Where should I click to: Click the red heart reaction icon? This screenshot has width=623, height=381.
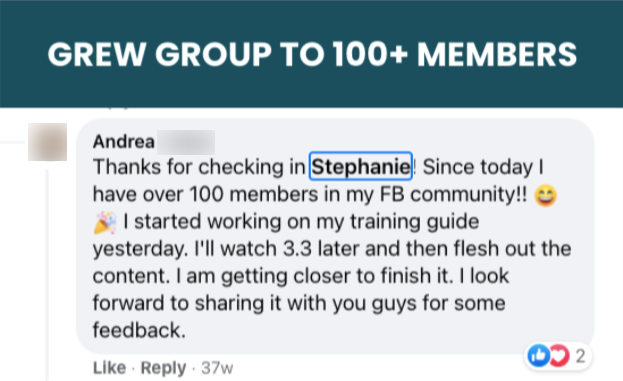coord(560,356)
